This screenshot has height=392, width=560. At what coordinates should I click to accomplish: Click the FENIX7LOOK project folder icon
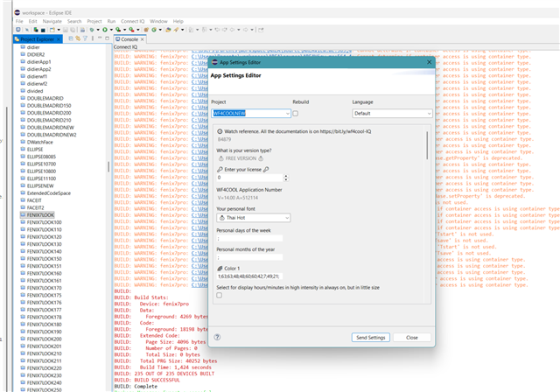[x=22, y=214]
